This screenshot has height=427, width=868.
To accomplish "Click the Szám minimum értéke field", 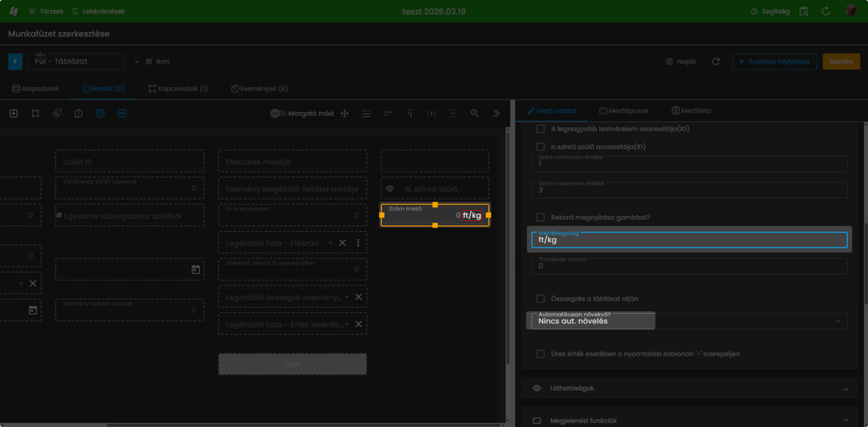I will (x=689, y=163).
